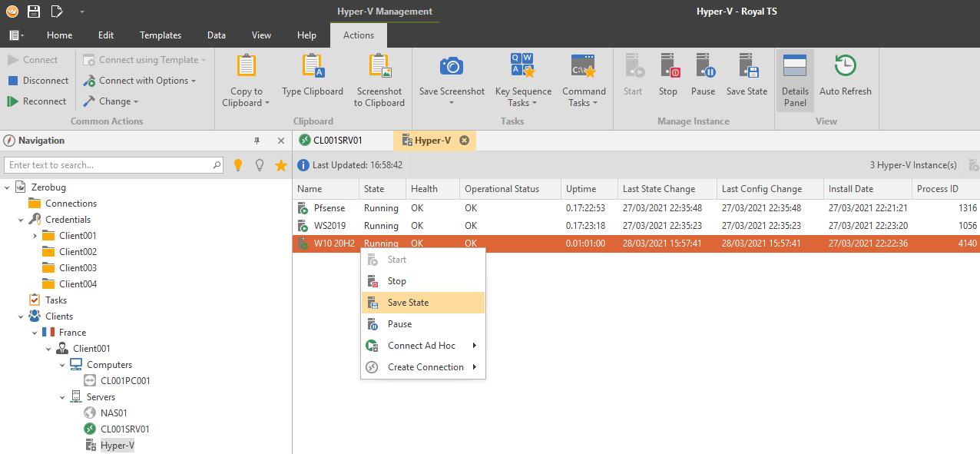Pin the Navigation panel

tap(257, 141)
